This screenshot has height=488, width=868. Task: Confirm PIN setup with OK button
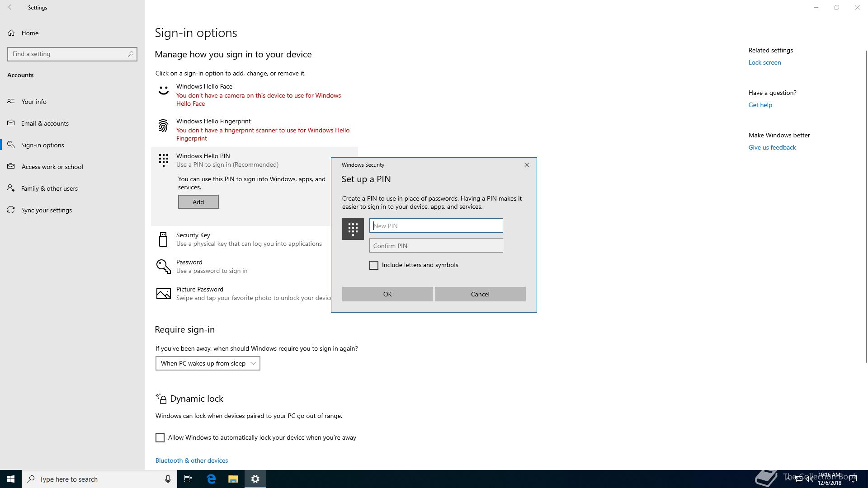(x=387, y=294)
